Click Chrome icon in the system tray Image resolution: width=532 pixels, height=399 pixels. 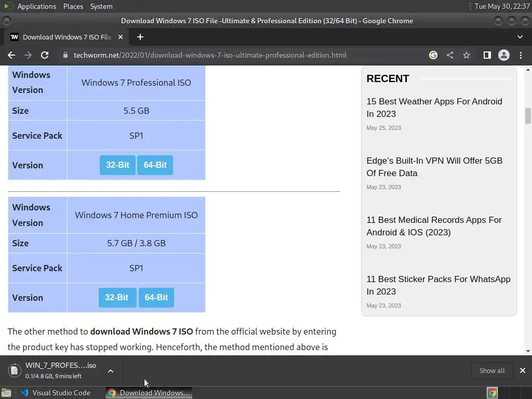point(492,393)
